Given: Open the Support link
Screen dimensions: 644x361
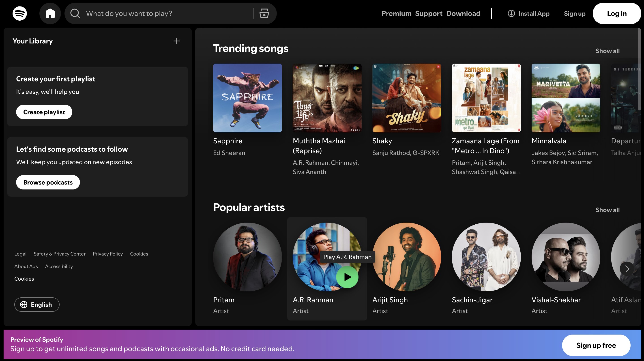Looking at the screenshot, I should click(429, 13).
